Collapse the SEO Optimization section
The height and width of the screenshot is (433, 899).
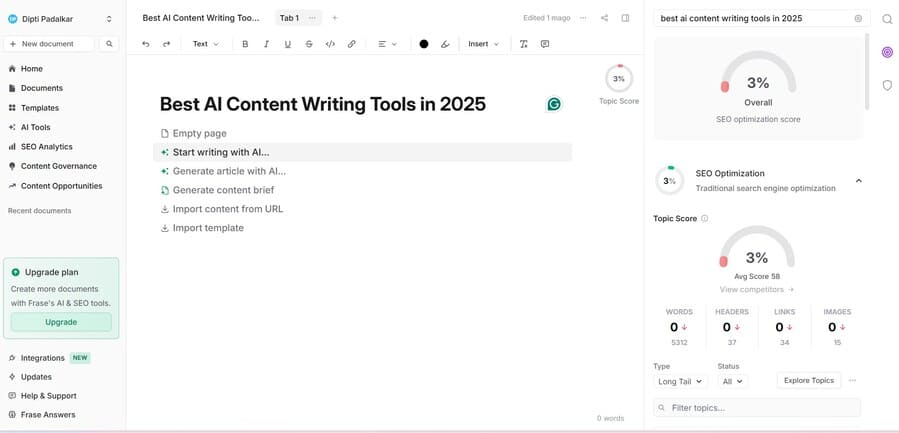pyautogui.click(x=859, y=181)
